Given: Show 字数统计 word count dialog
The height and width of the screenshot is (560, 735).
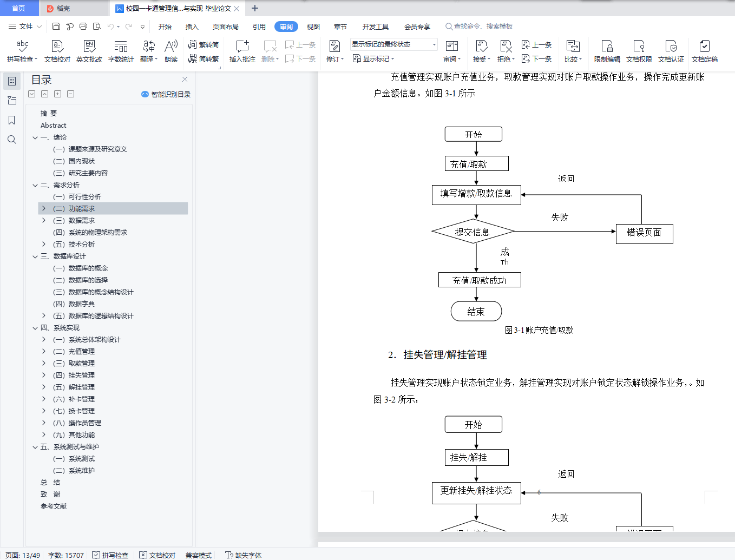Looking at the screenshot, I should click(x=121, y=51).
